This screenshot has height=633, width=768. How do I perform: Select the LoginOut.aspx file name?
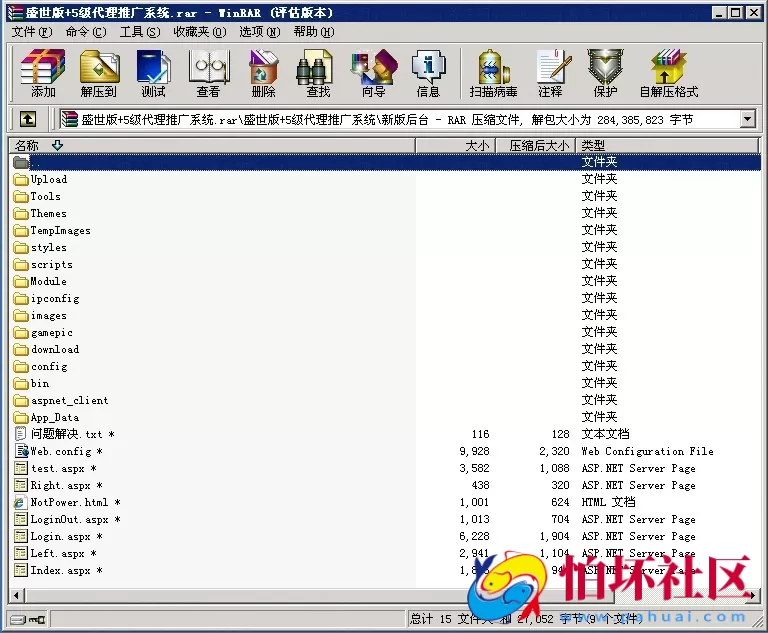pyautogui.click(x=75, y=519)
